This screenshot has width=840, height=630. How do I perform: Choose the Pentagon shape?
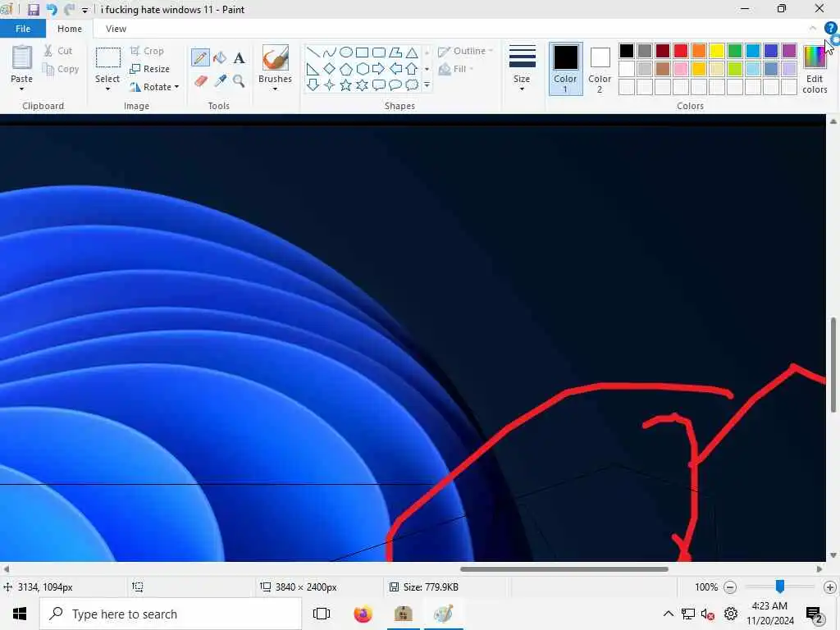pyautogui.click(x=346, y=69)
